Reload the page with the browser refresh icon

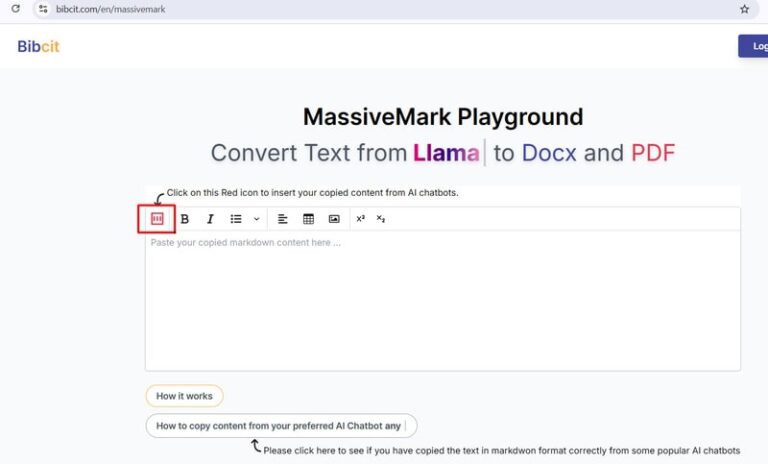click(x=15, y=9)
